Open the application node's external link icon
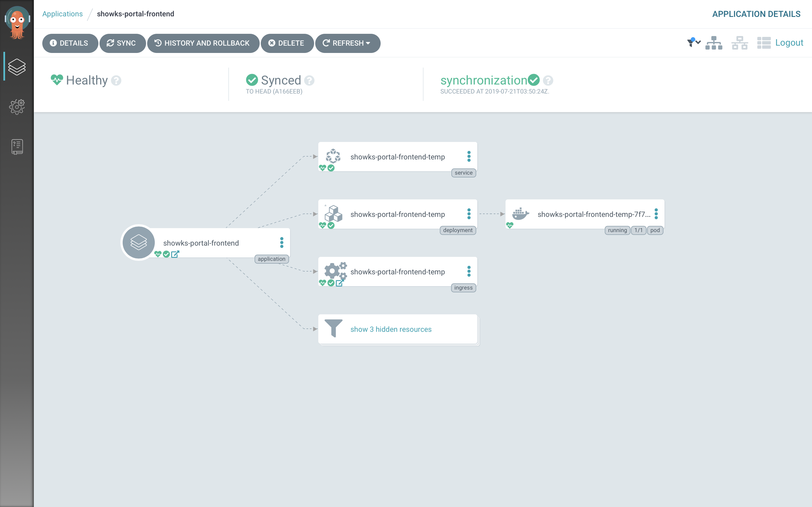 coord(175,254)
